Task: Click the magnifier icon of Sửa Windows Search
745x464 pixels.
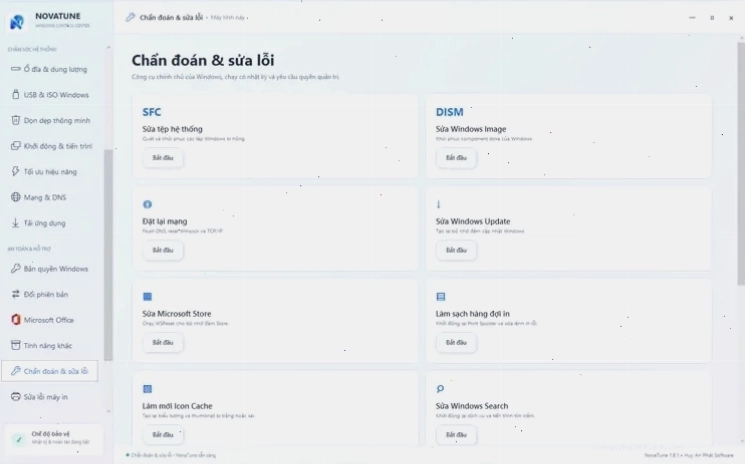Action: click(x=440, y=389)
